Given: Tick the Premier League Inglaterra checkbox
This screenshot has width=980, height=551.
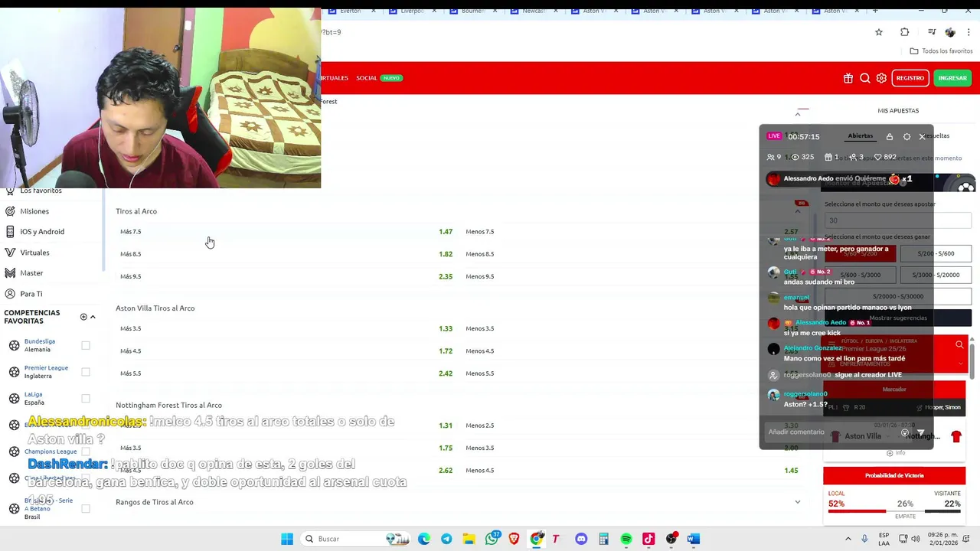Looking at the screenshot, I should (86, 372).
